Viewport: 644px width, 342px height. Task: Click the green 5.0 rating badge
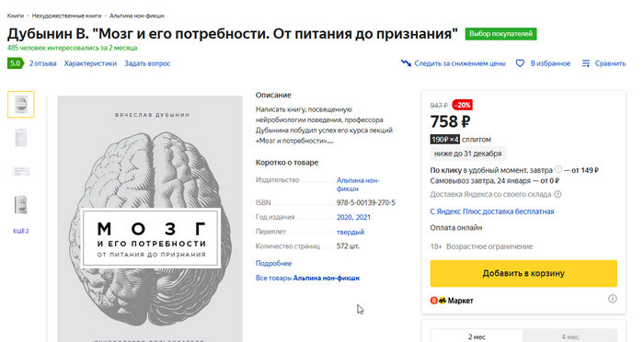[16, 63]
